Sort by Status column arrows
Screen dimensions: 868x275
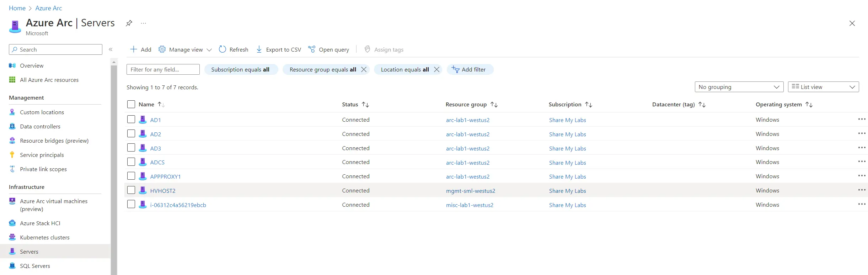tap(365, 105)
